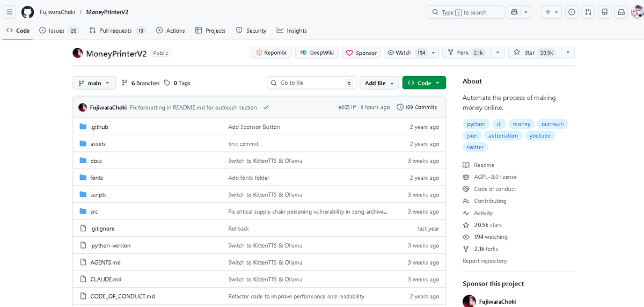The image size is (644, 307).
Task: Switch to the Pull requests tab
Action: (117, 31)
